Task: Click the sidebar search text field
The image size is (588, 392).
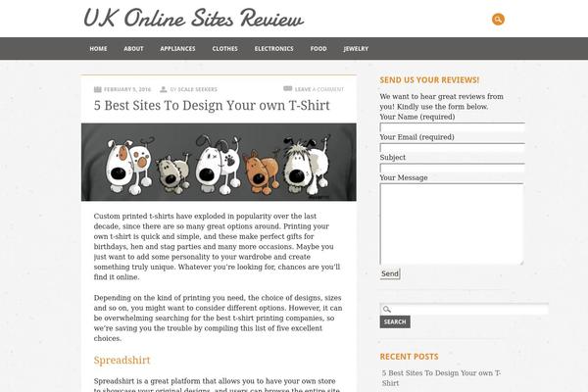Action: coord(465,310)
